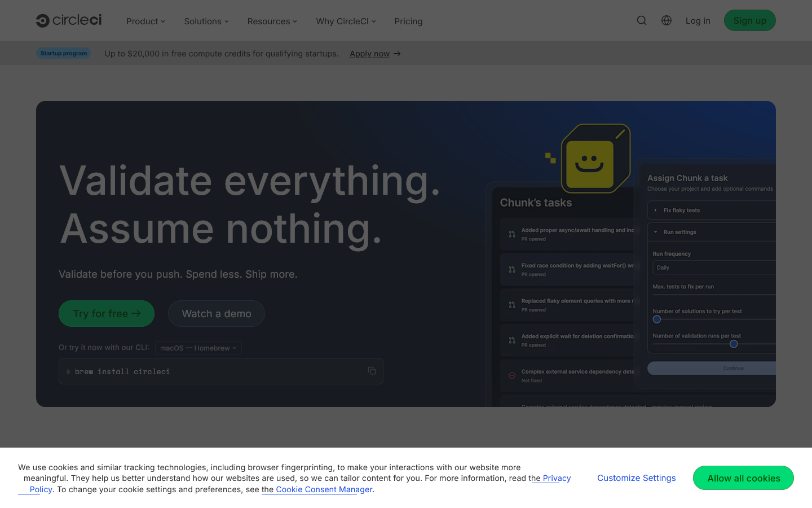Expand the Resources menu
Screen dimensions: 812x508
pyautogui.click(x=272, y=21)
